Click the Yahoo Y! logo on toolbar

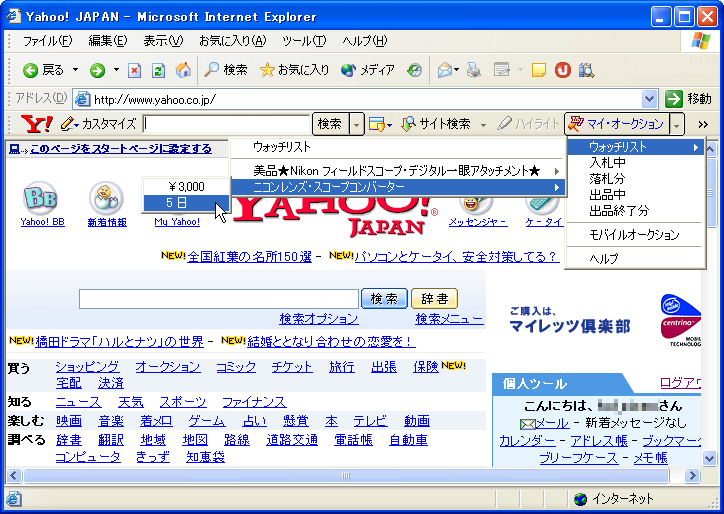pyautogui.click(x=37, y=124)
